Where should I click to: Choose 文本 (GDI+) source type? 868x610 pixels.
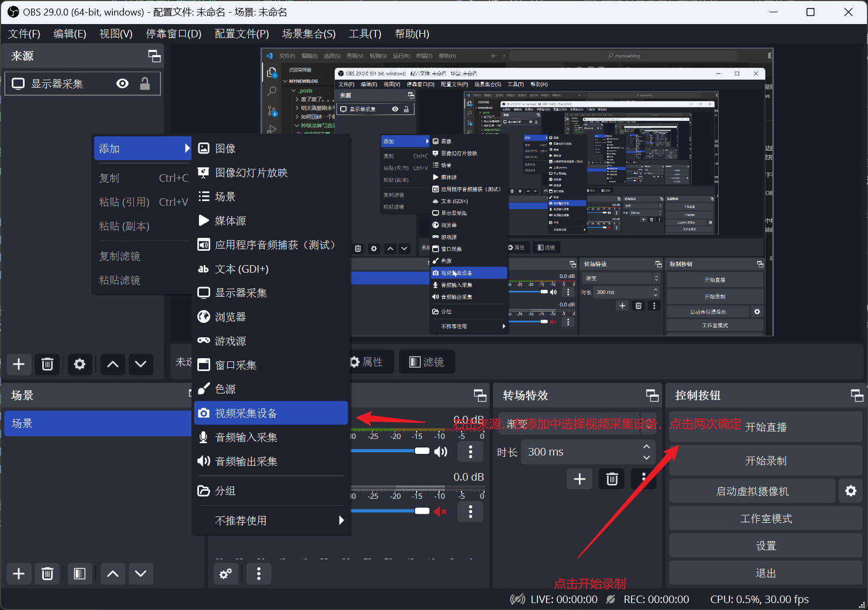[x=271, y=269]
